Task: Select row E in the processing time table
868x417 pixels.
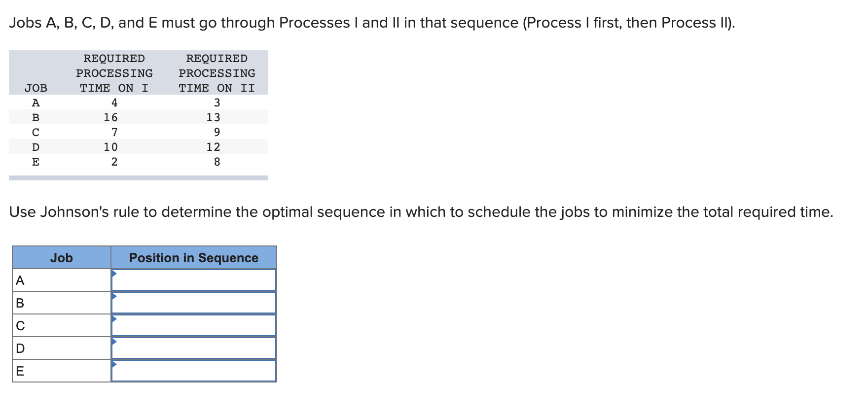Action: 138,162
